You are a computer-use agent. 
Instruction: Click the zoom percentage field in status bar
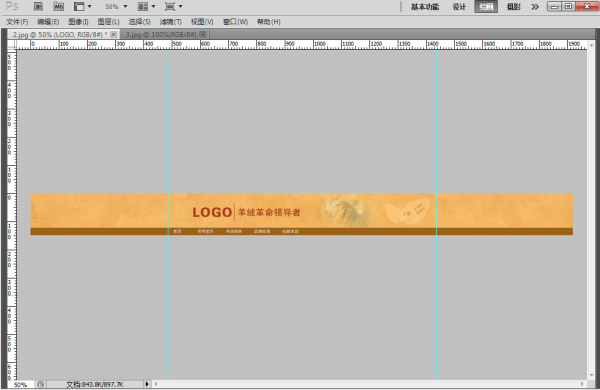(21, 384)
